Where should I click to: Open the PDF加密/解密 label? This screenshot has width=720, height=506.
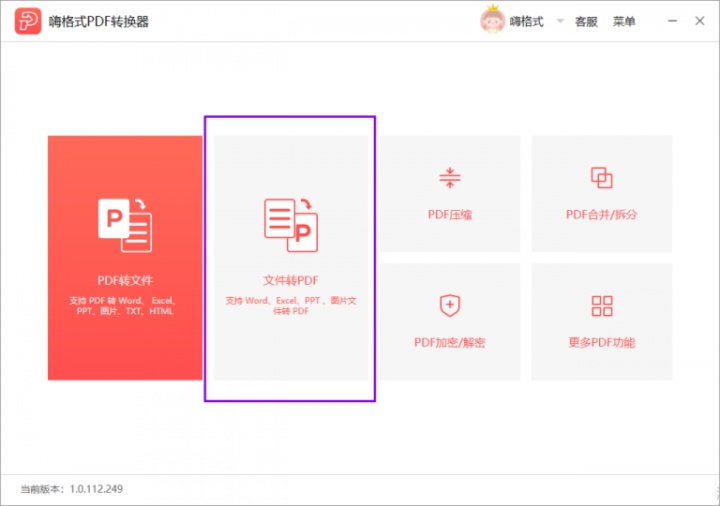[x=450, y=343]
